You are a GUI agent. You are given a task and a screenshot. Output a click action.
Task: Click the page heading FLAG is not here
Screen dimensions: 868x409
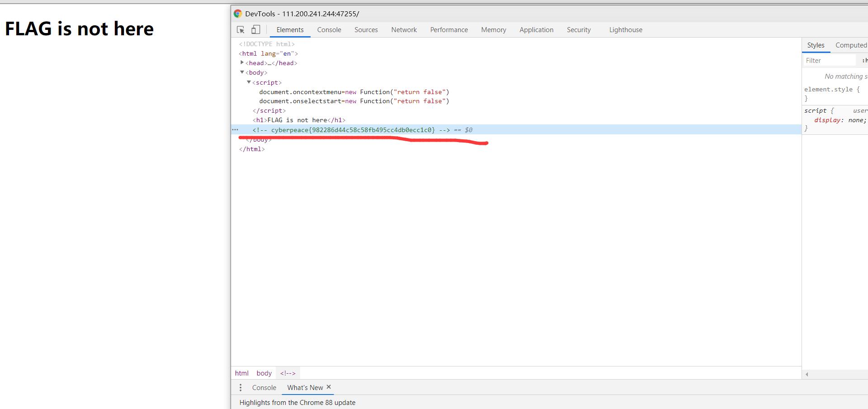click(79, 29)
